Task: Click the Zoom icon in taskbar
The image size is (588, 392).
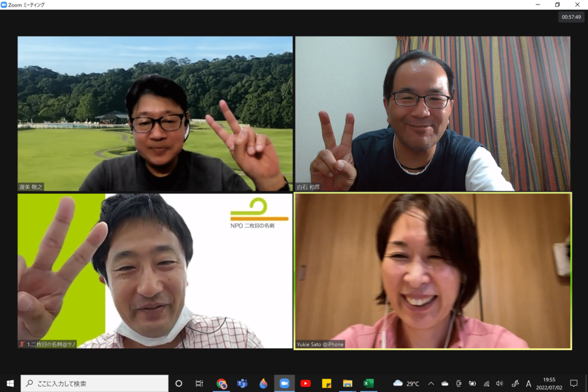Action: (x=284, y=384)
